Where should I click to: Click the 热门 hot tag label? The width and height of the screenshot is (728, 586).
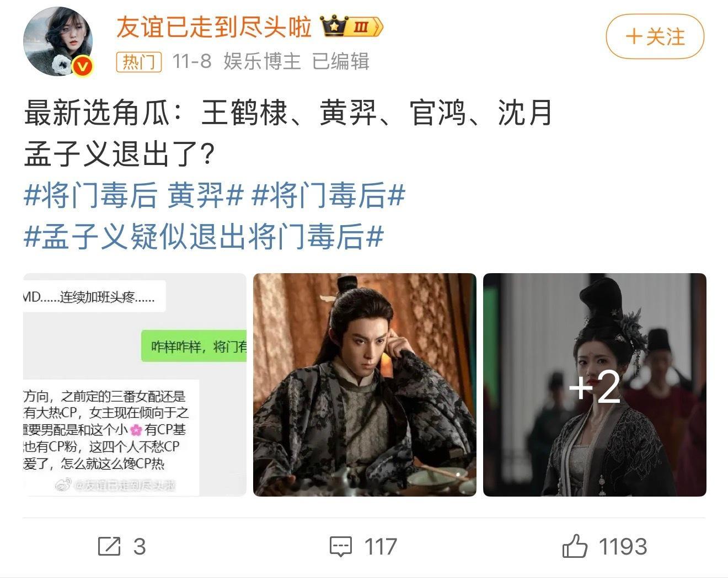(138, 61)
